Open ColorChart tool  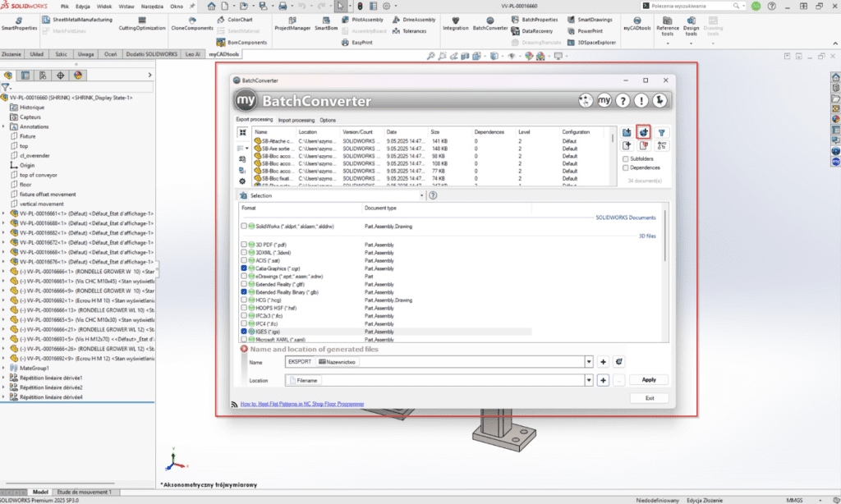point(235,20)
